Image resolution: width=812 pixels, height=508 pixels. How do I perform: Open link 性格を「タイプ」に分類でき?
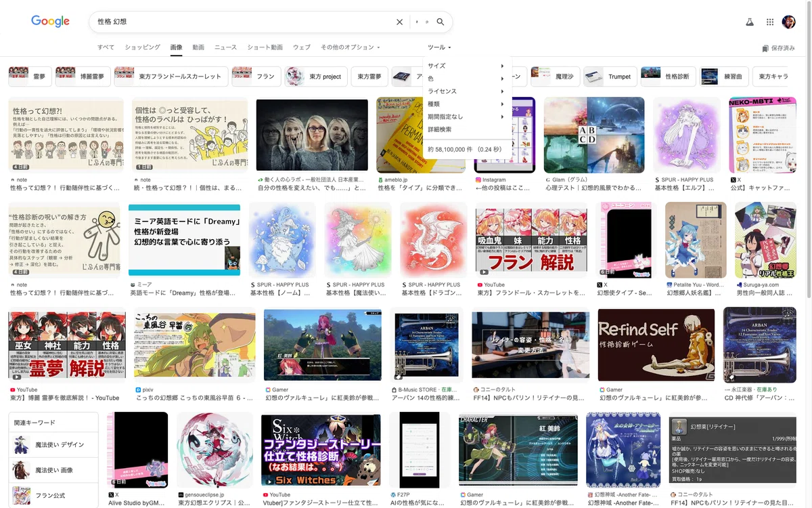click(420, 188)
